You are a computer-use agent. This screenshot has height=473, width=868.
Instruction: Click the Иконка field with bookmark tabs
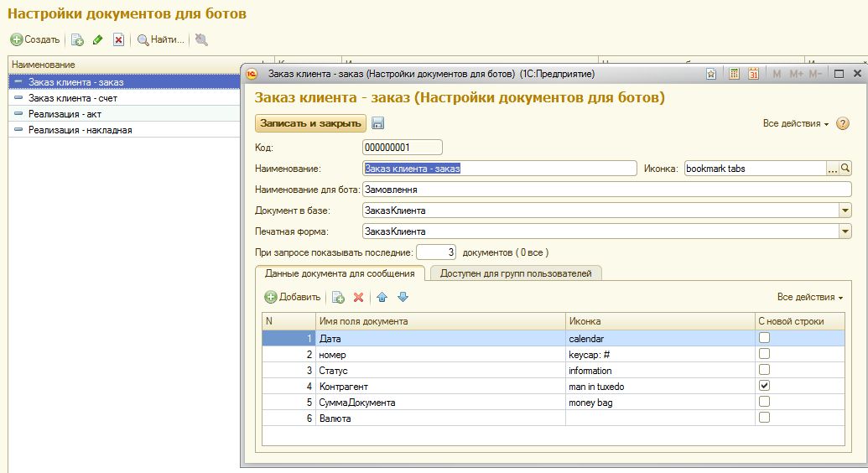[x=755, y=169]
